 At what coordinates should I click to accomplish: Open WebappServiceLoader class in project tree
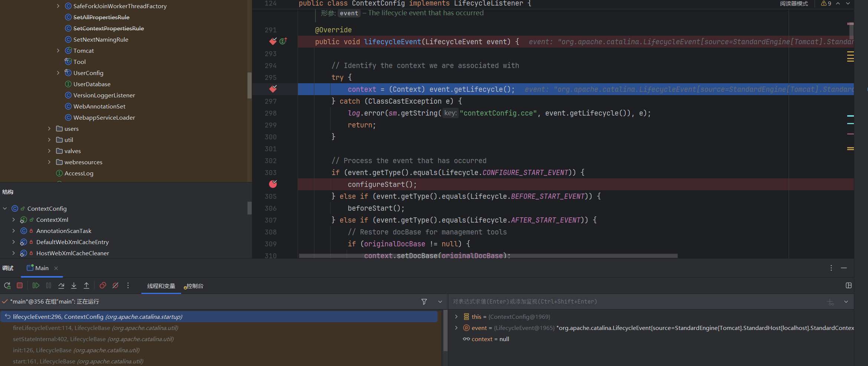[104, 117]
